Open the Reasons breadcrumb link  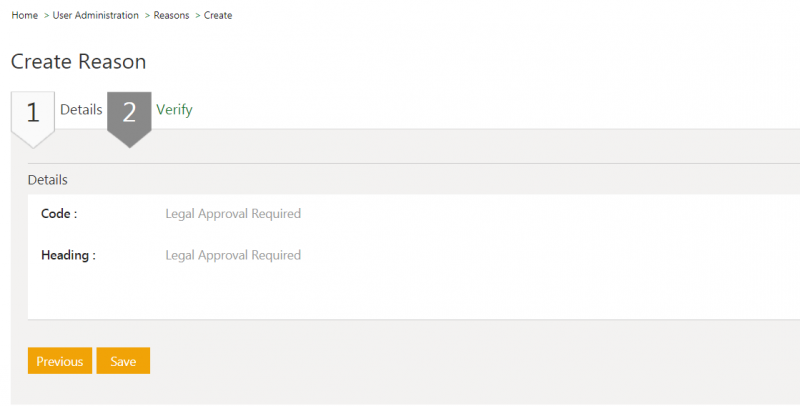[x=171, y=16]
